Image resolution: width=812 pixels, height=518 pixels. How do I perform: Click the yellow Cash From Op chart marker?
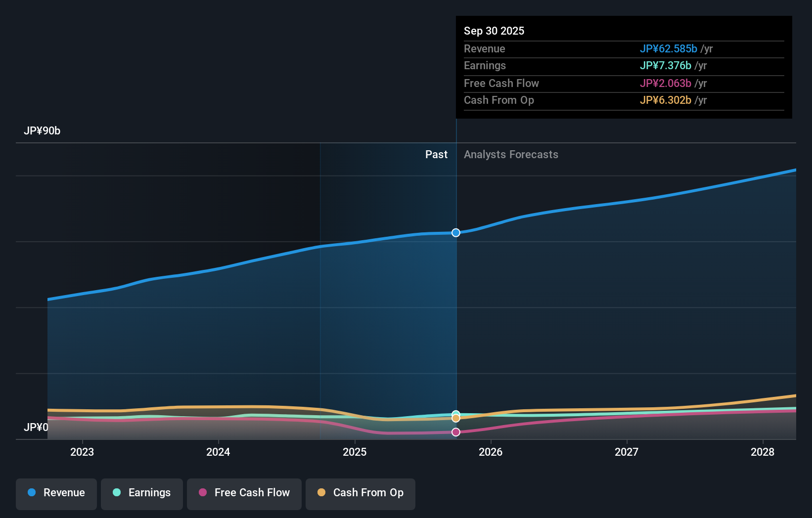click(455, 418)
